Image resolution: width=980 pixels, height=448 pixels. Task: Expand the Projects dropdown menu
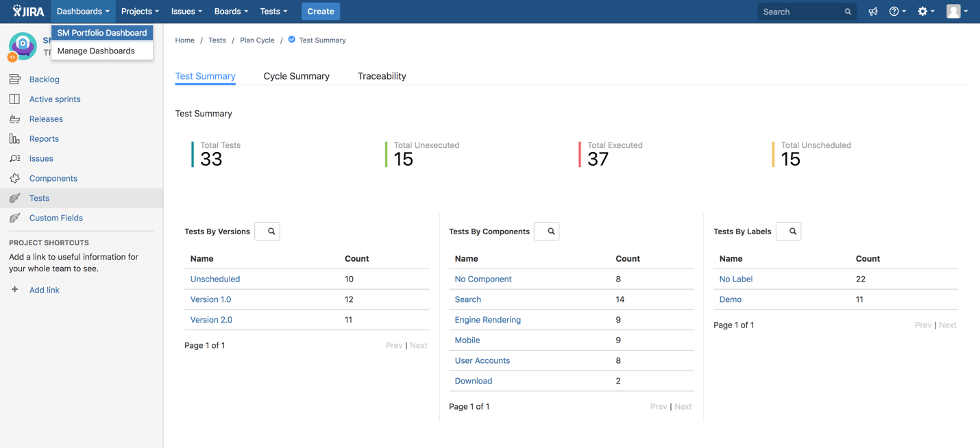(140, 12)
